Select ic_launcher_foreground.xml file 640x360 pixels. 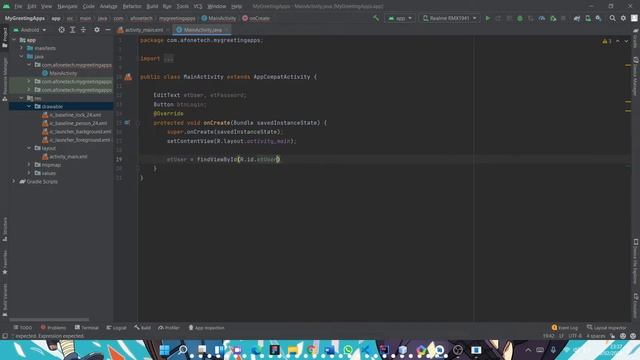(x=80, y=140)
